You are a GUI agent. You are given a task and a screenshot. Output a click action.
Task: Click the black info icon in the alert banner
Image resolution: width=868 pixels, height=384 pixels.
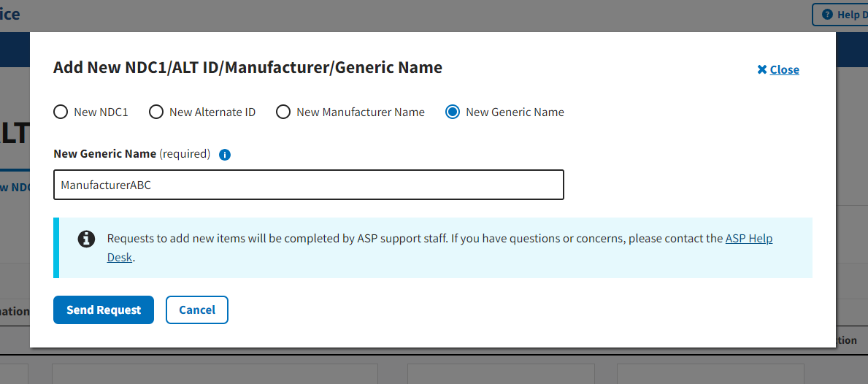[86, 239]
